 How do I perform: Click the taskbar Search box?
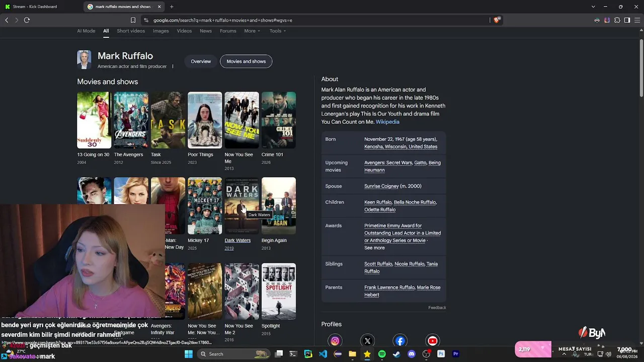tap(233, 354)
